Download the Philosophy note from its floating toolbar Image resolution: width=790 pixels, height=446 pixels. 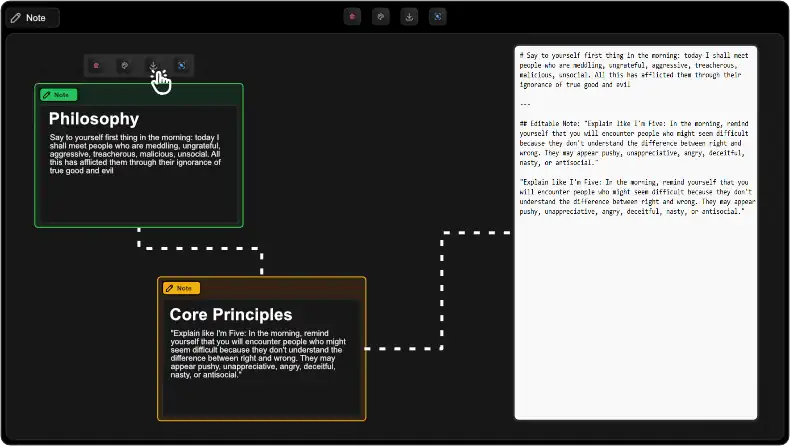(x=153, y=66)
